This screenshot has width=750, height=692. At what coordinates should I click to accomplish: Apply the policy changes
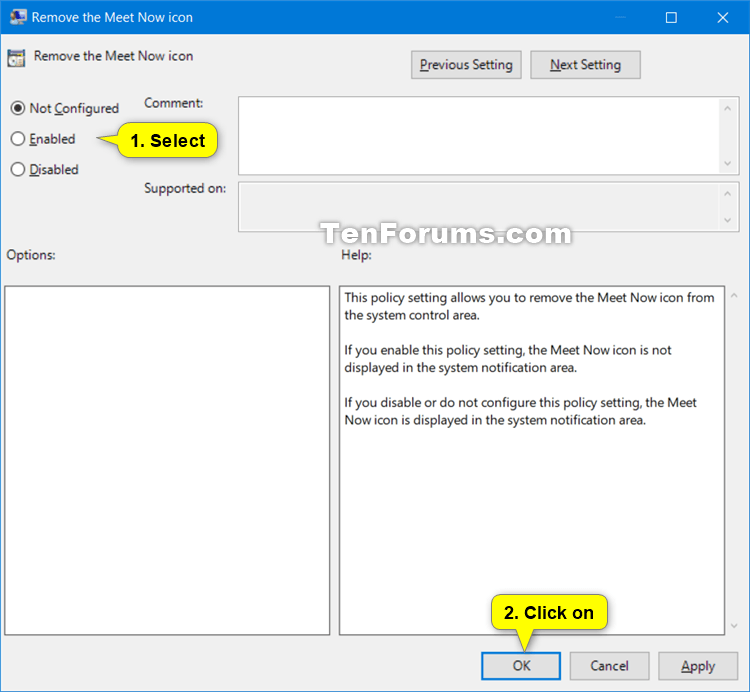(698, 666)
